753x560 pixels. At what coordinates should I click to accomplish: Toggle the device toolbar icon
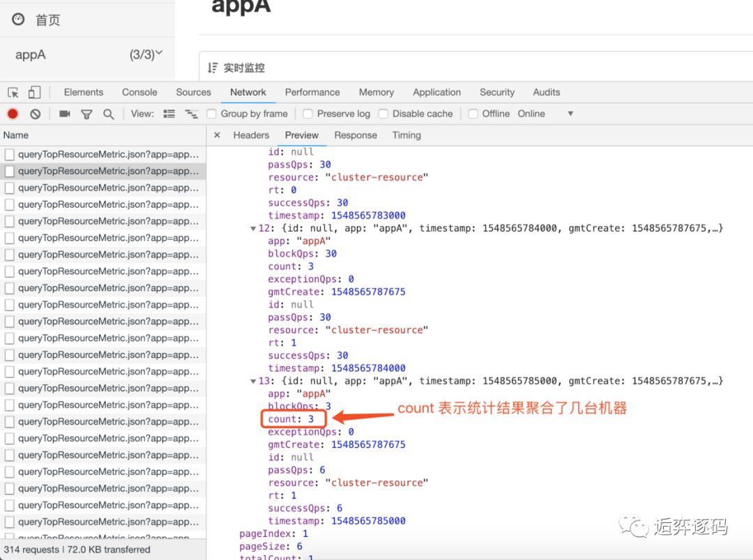[x=34, y=92]
